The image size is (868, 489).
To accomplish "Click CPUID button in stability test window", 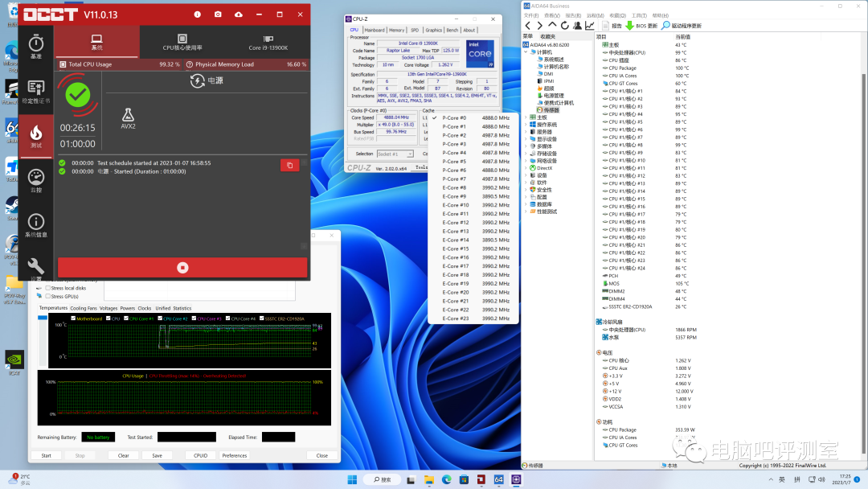I will [x=200, y=456].
